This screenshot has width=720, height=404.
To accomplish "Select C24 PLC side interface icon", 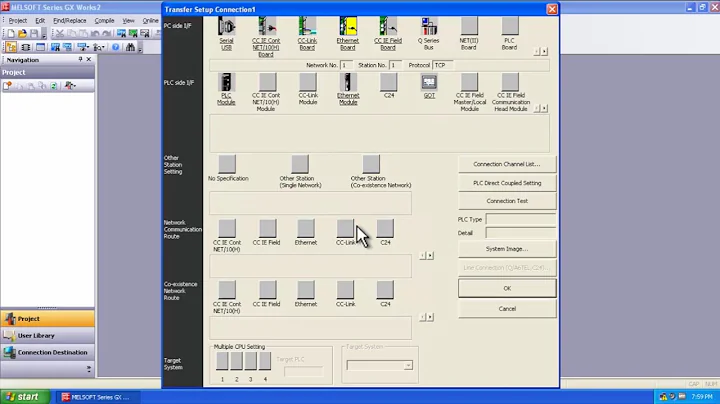I will click(388, 82).
